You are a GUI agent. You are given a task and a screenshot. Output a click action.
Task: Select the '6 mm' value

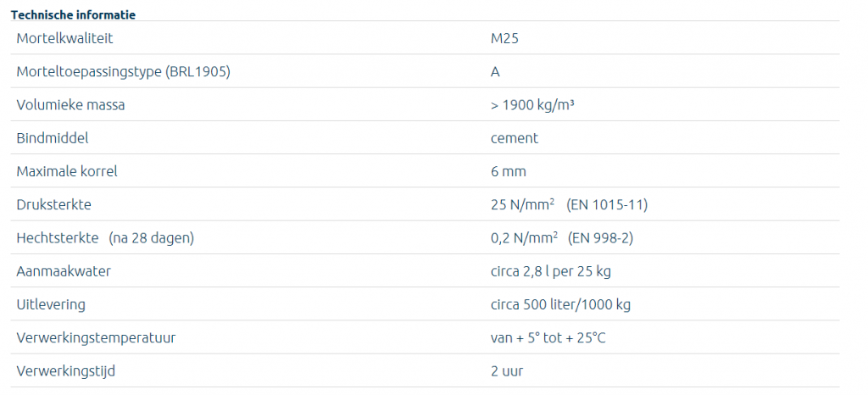pos(509,171)
